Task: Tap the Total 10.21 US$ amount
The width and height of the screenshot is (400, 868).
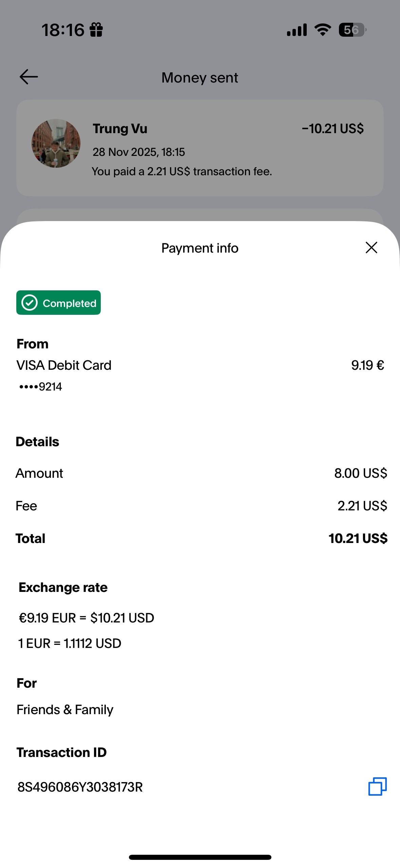Action: [x=358, y=538]
